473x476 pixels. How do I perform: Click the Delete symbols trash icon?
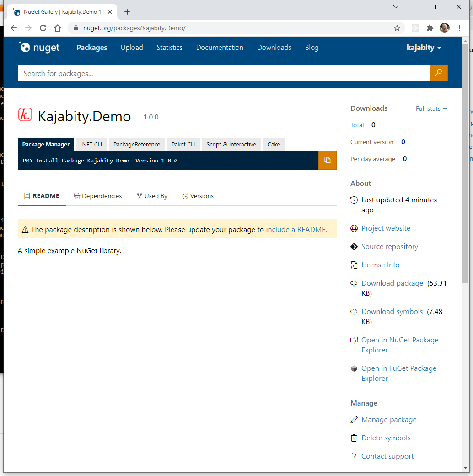pos(354,438)
